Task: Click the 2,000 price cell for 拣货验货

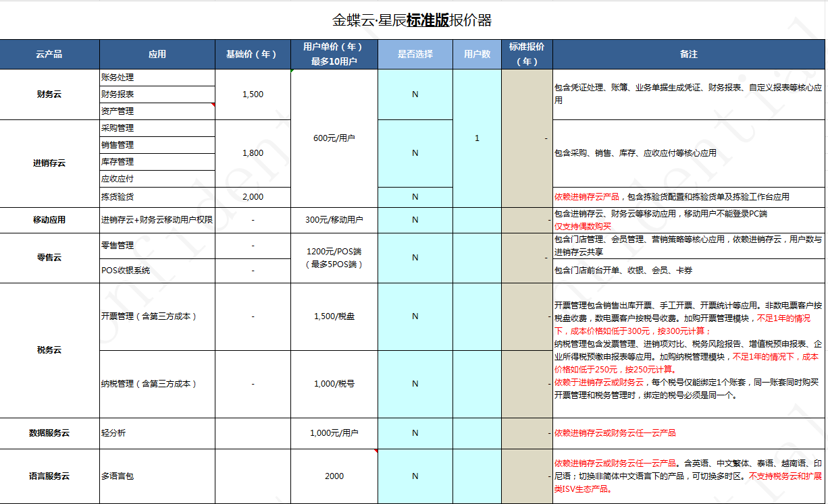Action: 253,197
